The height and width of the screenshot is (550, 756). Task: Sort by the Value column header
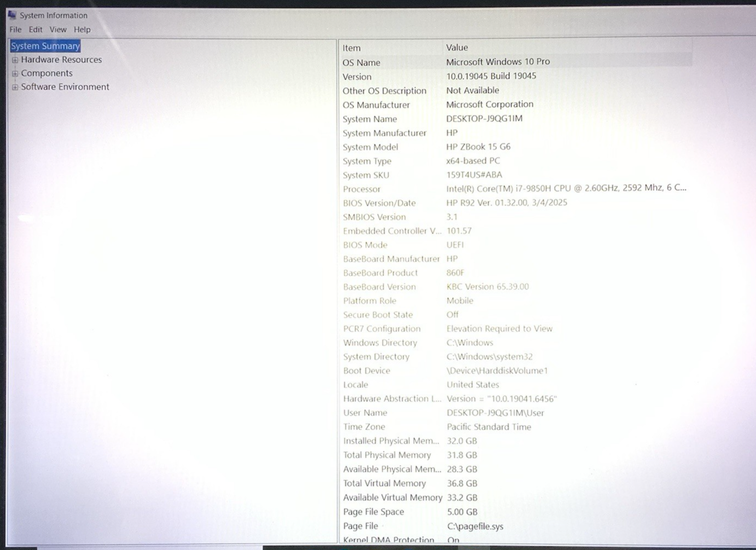click(x=566, y=48)
